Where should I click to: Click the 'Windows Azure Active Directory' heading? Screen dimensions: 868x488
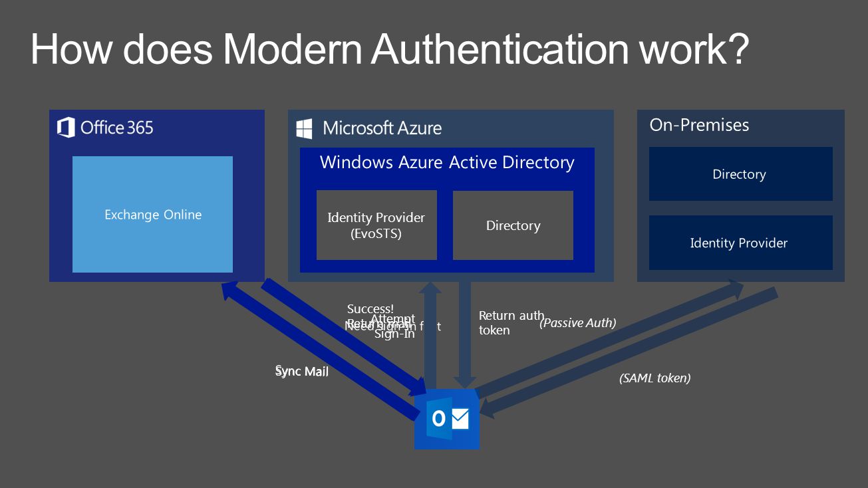pos(447,162)
